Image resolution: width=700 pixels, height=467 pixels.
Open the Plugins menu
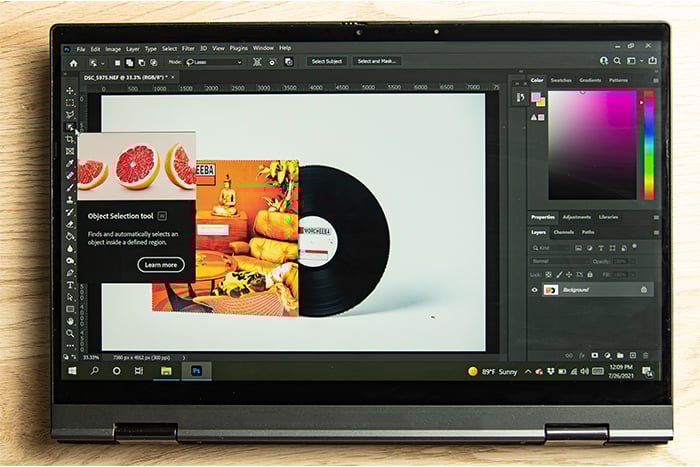tap(238, 48)
